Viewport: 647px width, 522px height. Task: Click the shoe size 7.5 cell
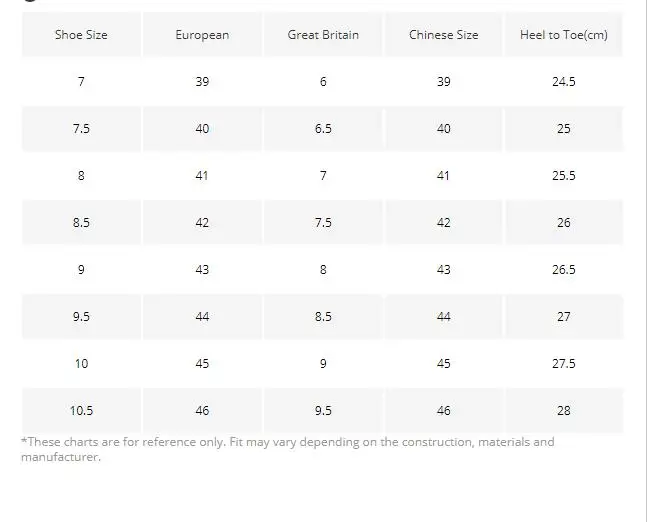pos(81,129)
